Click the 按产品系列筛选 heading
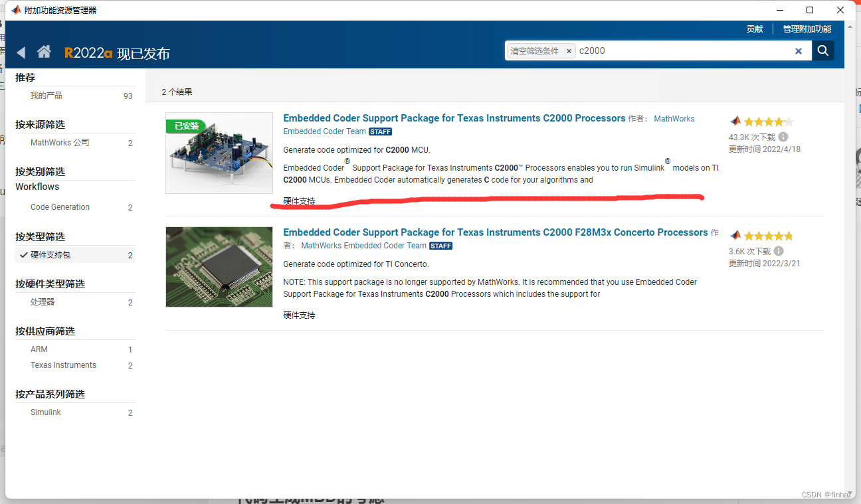The height and width of the screenshot is (504, 861). coord(50,394)
